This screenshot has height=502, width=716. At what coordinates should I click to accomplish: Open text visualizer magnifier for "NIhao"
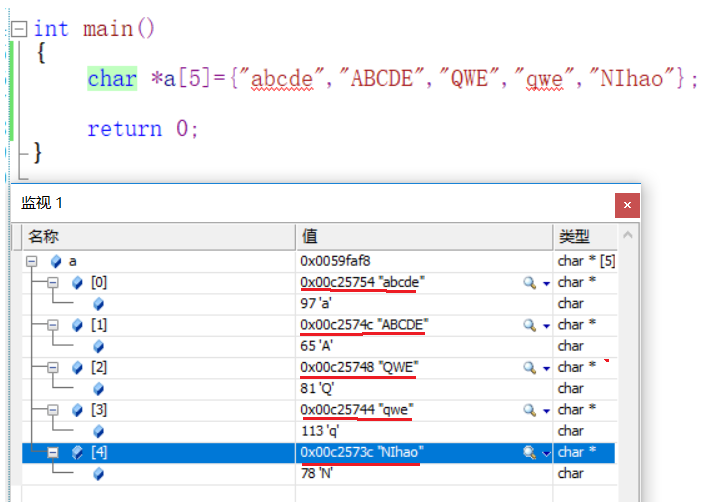tap(529, 453)
